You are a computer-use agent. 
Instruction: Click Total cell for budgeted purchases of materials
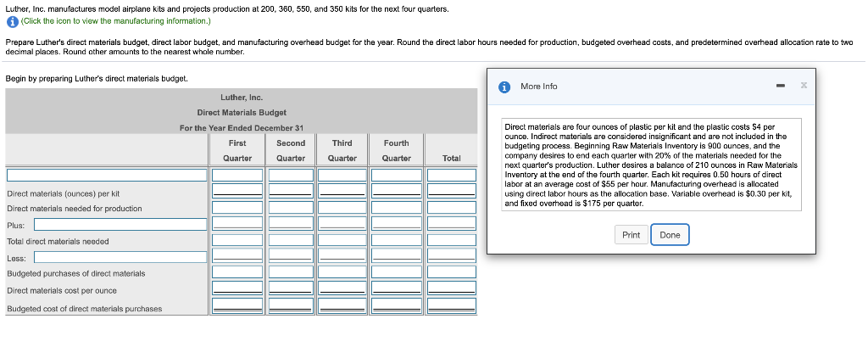[x=452, y=272]
